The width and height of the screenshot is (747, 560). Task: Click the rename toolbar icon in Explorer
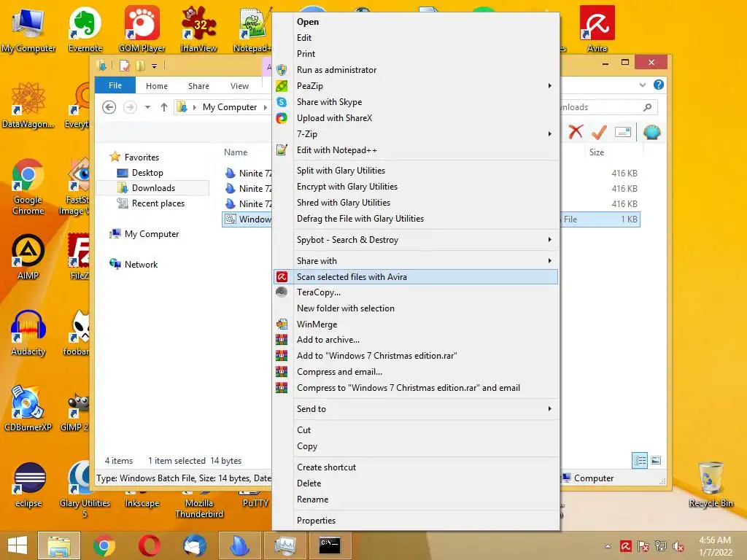[623, 132]
